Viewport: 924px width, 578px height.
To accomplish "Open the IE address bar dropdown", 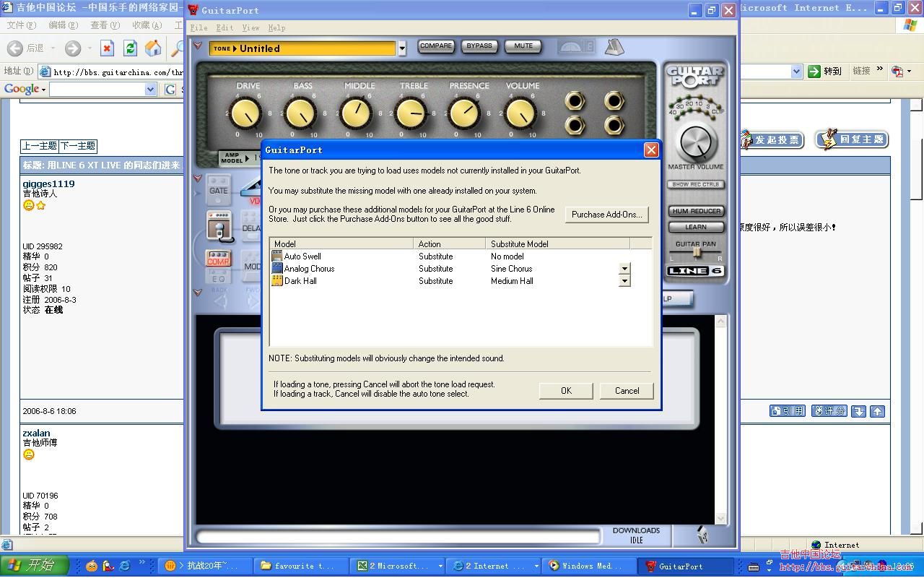I will pos(796,71).
